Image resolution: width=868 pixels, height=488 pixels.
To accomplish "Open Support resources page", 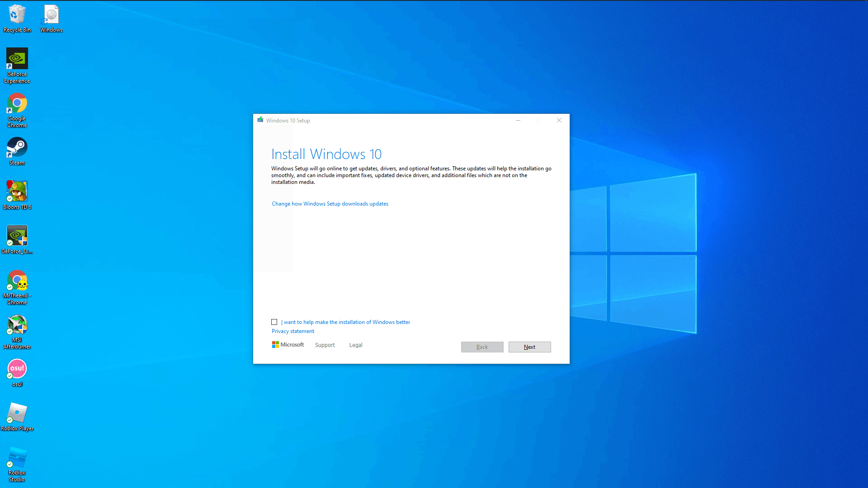I will [325, 345].
